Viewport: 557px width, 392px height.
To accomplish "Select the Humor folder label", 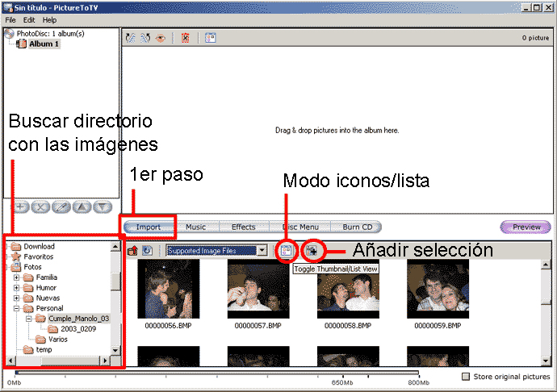I will click(46, 288).
